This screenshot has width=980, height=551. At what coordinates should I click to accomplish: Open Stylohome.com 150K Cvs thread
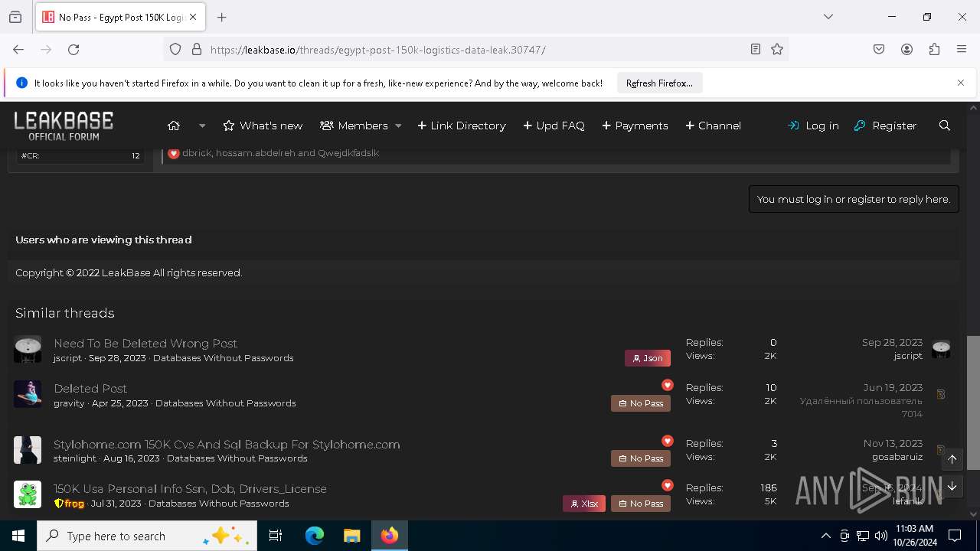pos(227,445)
